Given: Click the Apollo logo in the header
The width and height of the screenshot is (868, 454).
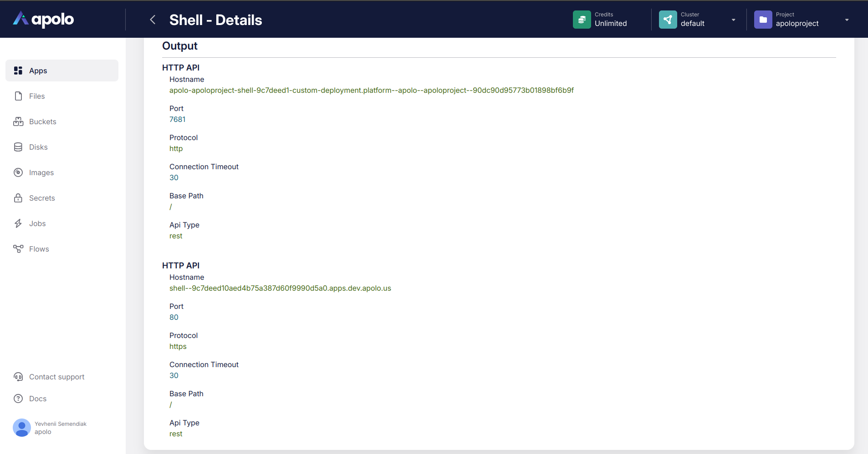Looking at the screenshot, I should point(43,19).
